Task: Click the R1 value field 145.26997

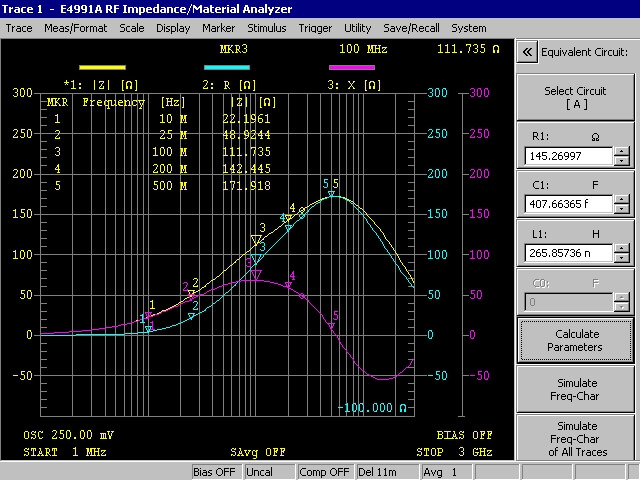Action: coord(569,156)
